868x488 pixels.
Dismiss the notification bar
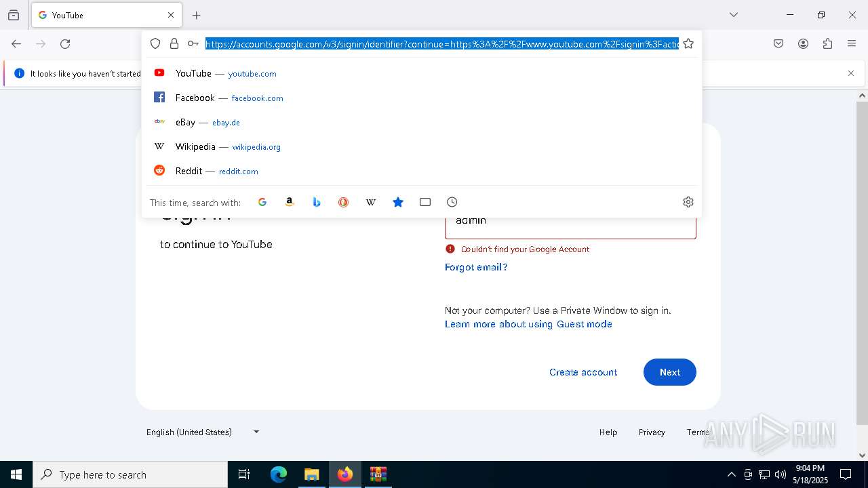[851, 73]
